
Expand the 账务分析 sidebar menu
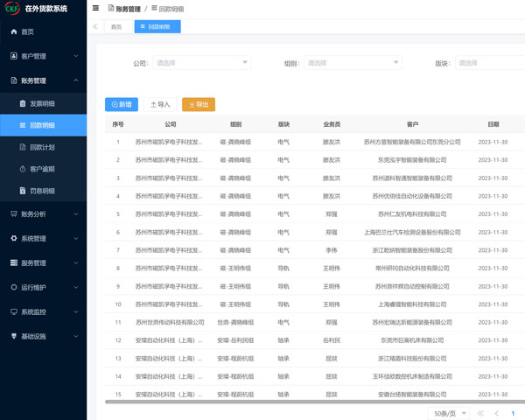[x=44, y=213]
